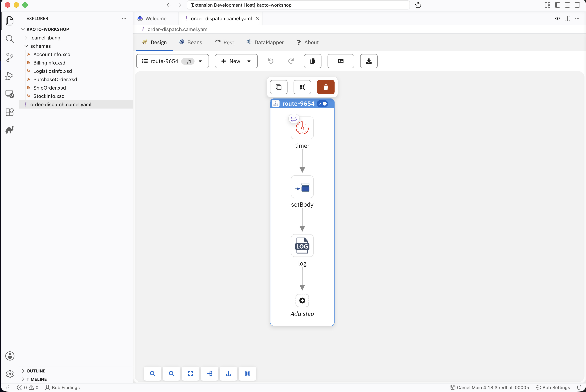The height and width of the screenshot is (392, 586).
Task: Copy route to clipboard button
Action: pyautogui.click(x=313, y=61)
